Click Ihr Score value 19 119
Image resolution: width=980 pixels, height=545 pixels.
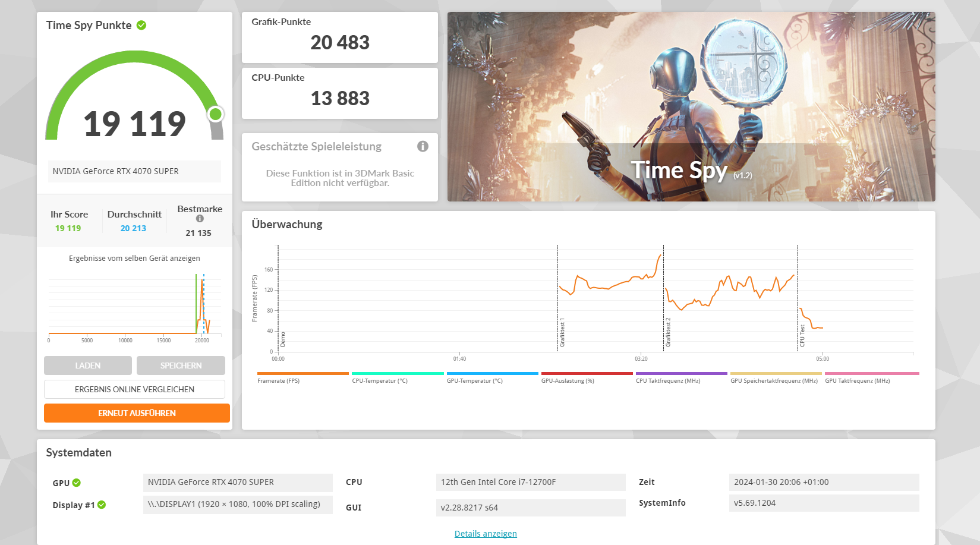pos(68,228)
